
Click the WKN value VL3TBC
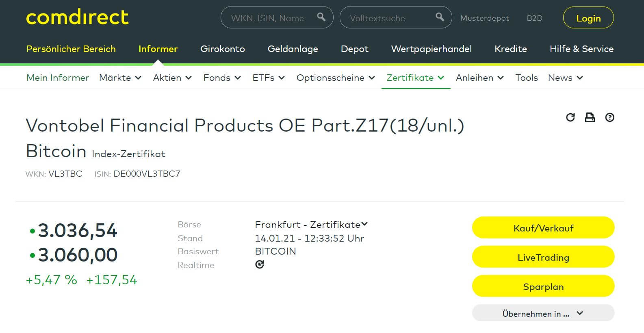tap(65, 174)
